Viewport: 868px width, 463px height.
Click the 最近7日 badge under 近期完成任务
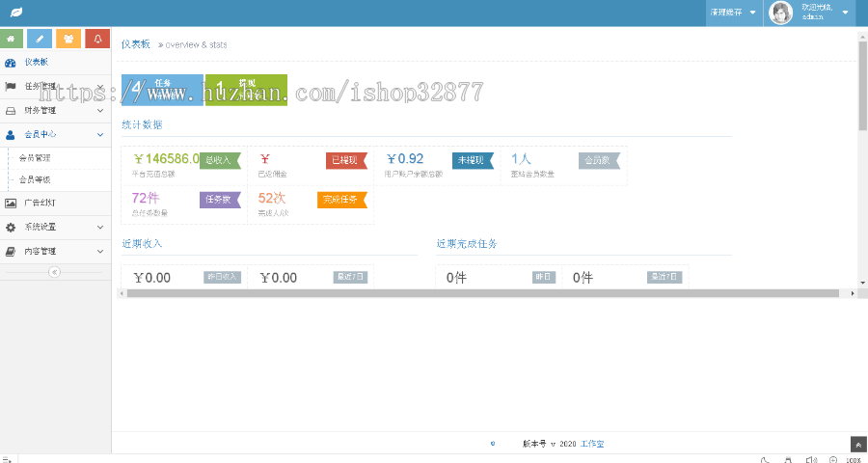coord(665,277)
